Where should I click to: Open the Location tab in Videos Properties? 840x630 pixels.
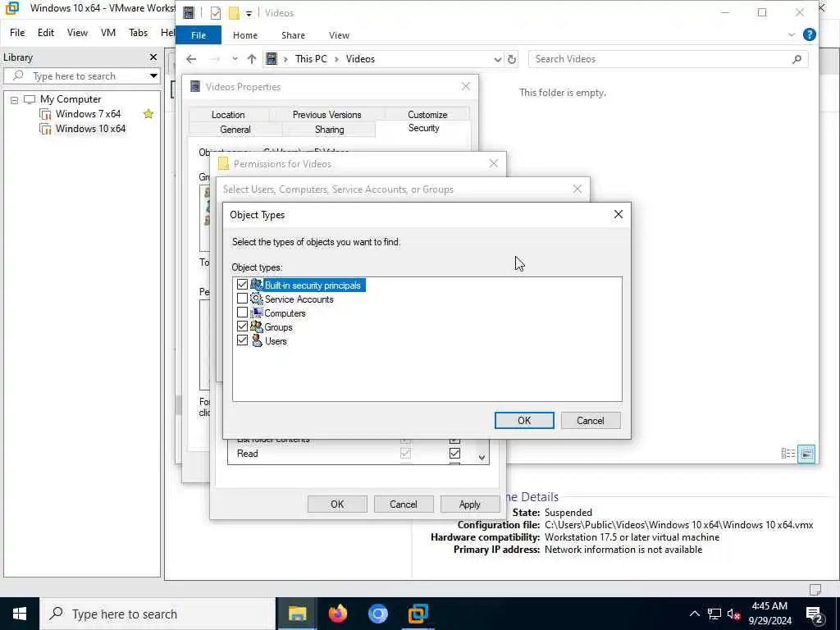(x=228, y=115)
